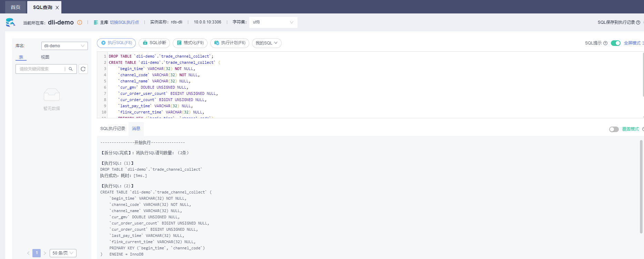Click the 覆盖模式 label link

click(x=631, y=129)
